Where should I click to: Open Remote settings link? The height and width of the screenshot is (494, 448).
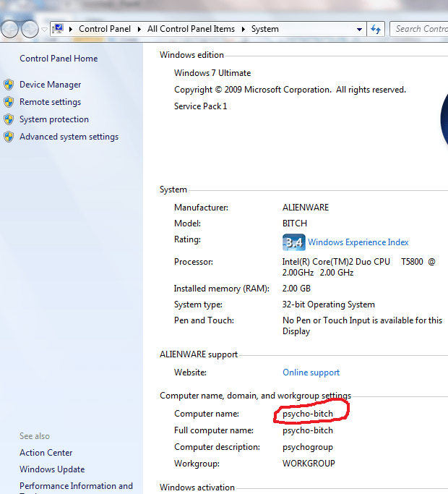[x=51, y=102]
